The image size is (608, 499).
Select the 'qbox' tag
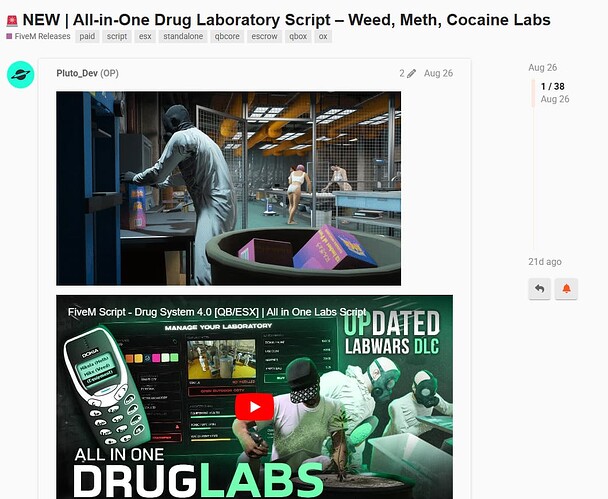pyautogui.click(x=298, y=36)
